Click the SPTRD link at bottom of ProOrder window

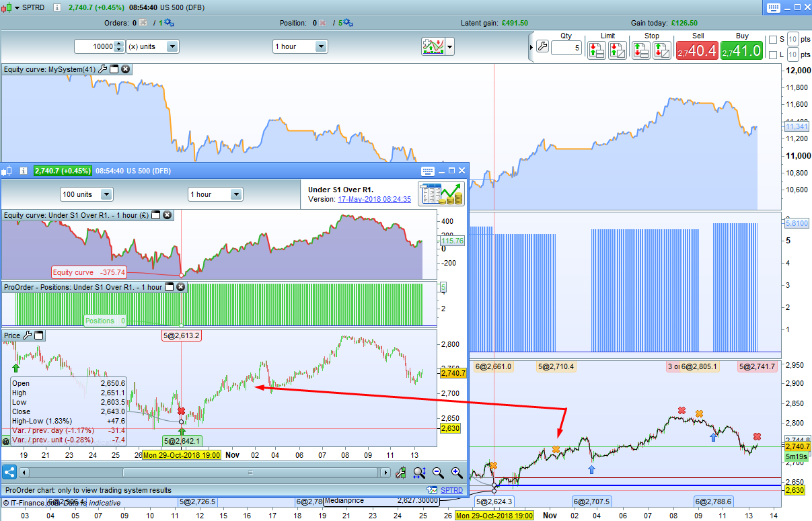click(x=451, y=490)
